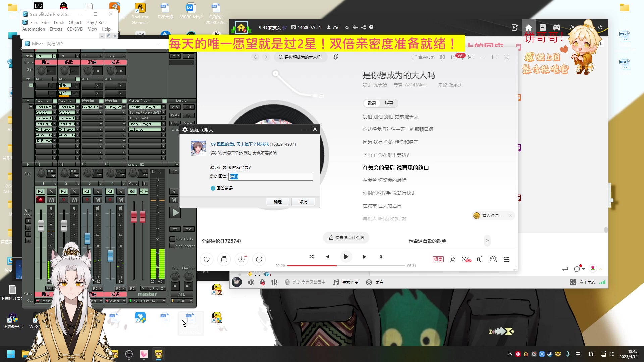This screenshot has height=362, width=644.
Task: Toggle speaker output in voice room bar
Action: pyautogui.click(x=251, y=282)
